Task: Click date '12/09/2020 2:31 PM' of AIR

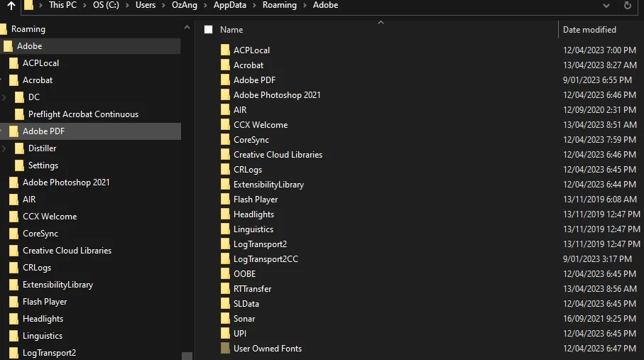Action: 599,110
